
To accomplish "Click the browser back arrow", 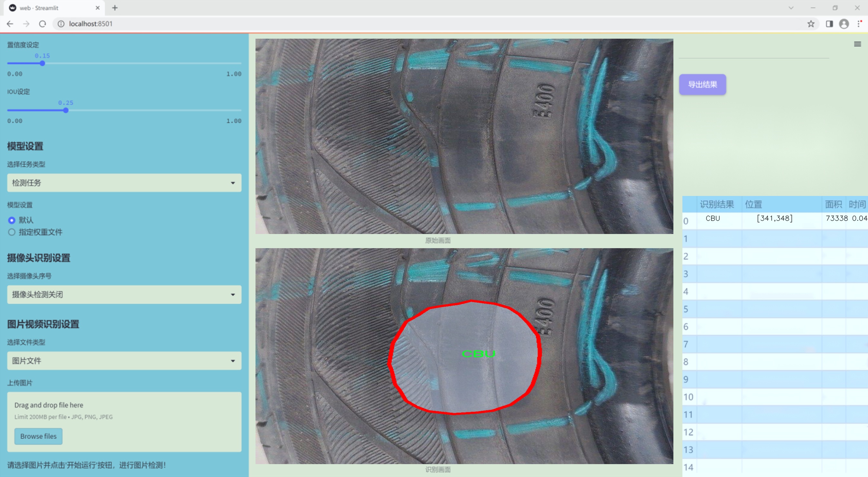I will (10, 24).
